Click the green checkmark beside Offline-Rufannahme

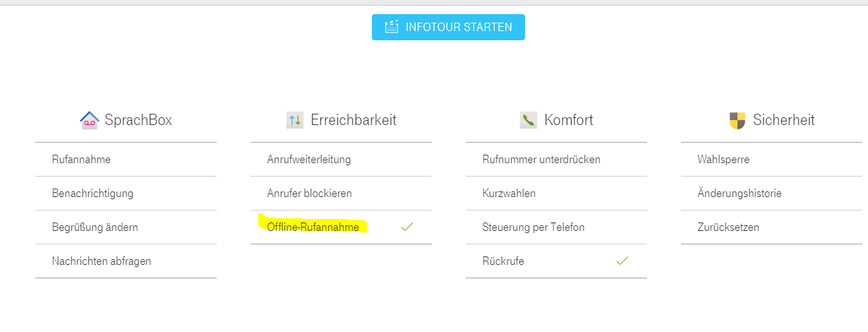tap(406, 227)
